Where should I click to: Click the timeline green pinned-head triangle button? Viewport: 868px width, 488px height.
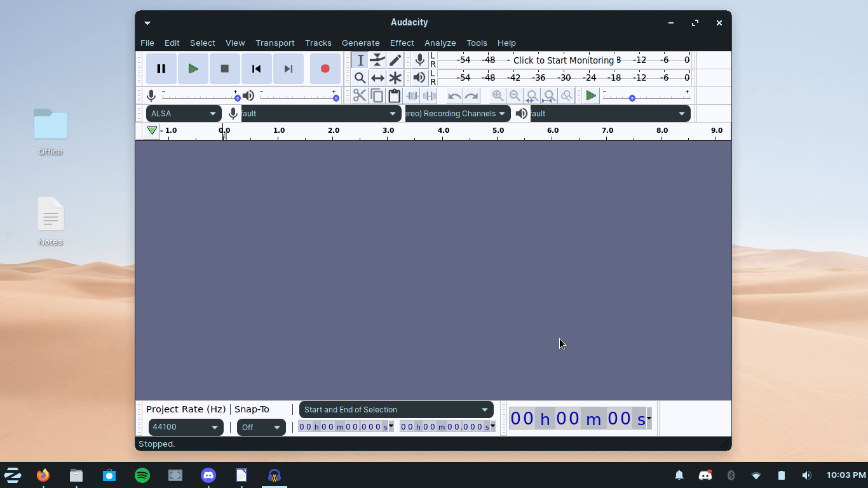(x=152, y=131)
